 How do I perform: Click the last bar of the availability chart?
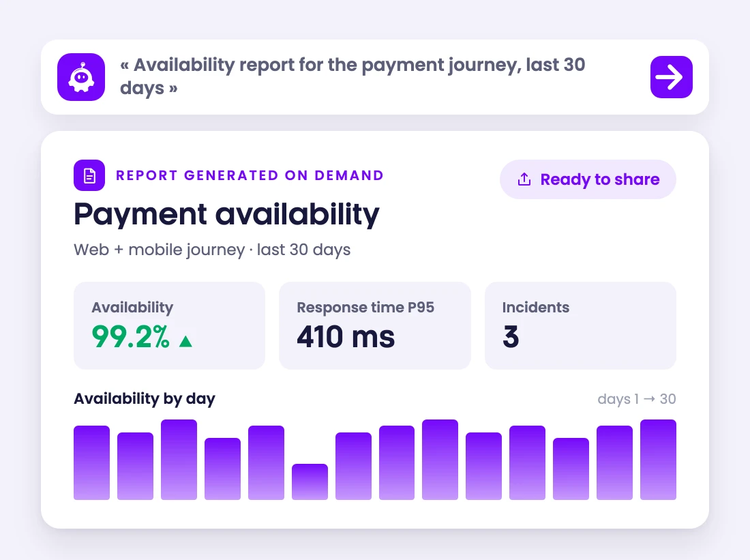pyautogui.click(x=658, y=460)
